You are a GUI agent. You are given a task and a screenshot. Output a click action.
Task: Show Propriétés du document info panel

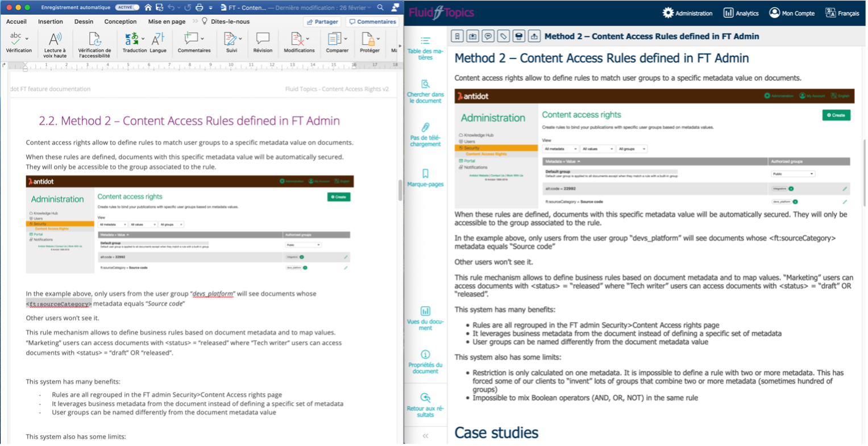coord(425,362)
